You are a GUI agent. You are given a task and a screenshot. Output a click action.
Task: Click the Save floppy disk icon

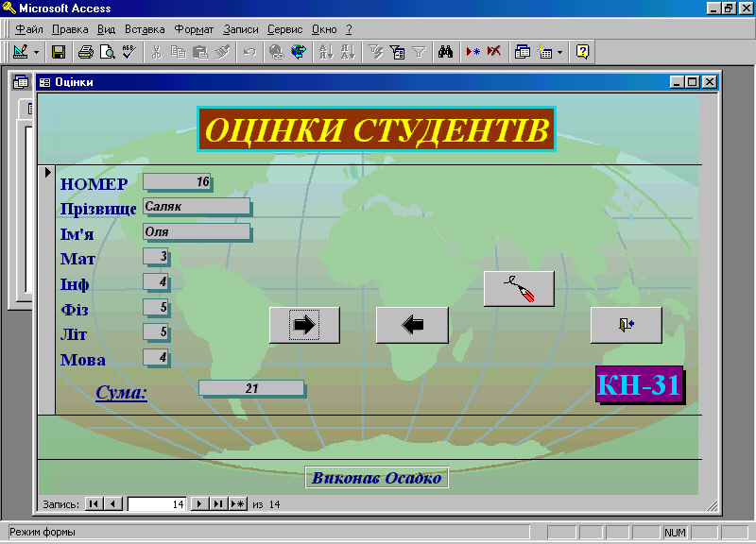(x=59, y=52)
